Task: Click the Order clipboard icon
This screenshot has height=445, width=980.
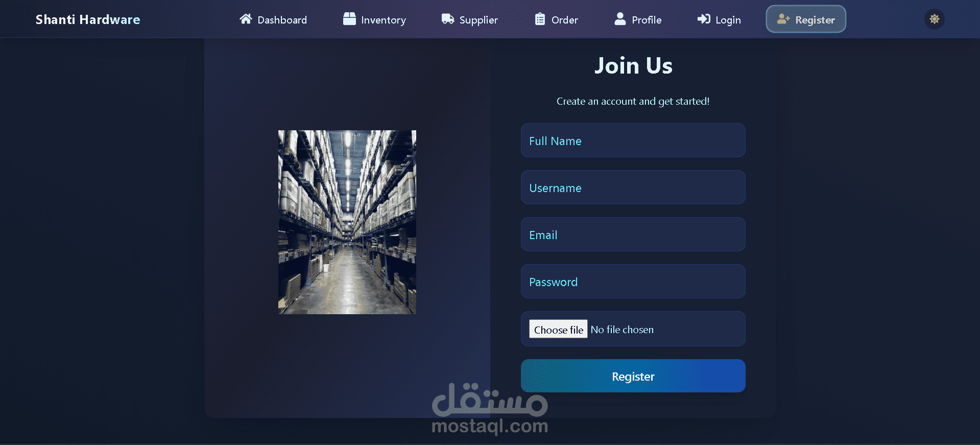Action: [540, 19]
